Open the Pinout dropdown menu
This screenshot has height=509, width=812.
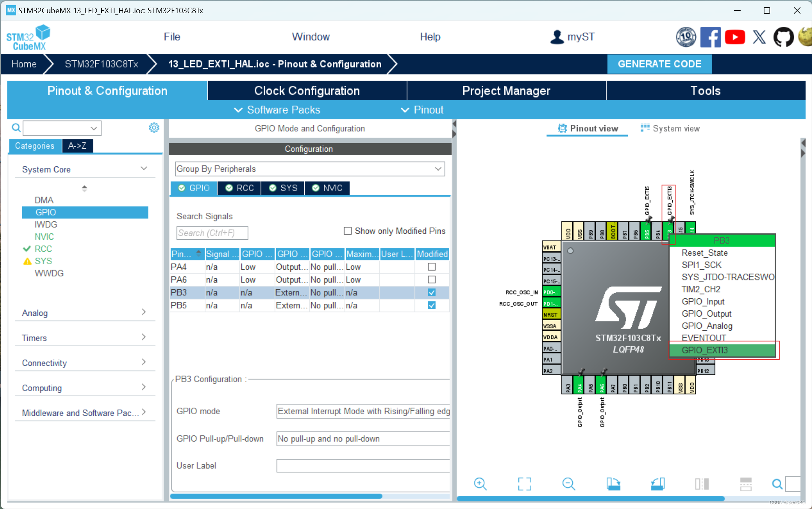422,110
